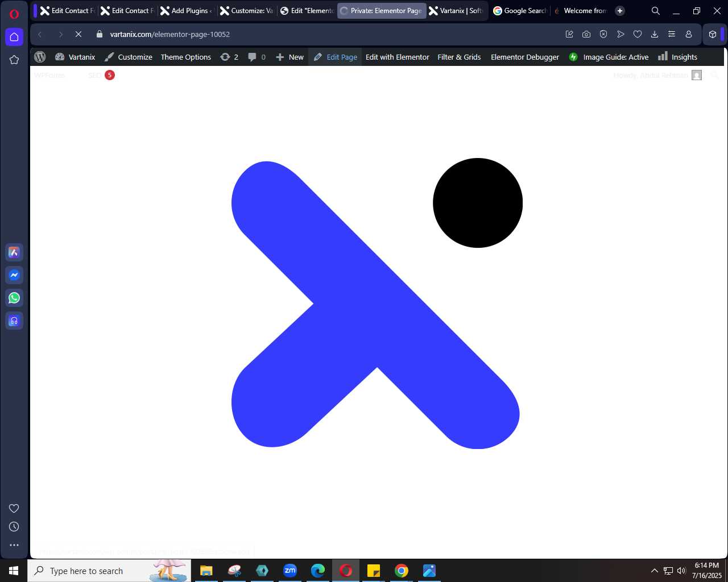Open the ad blocker shield icon

(603, 34)
